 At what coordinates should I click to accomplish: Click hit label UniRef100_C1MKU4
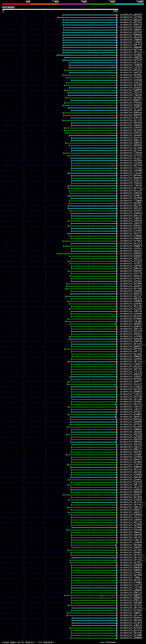131,65
